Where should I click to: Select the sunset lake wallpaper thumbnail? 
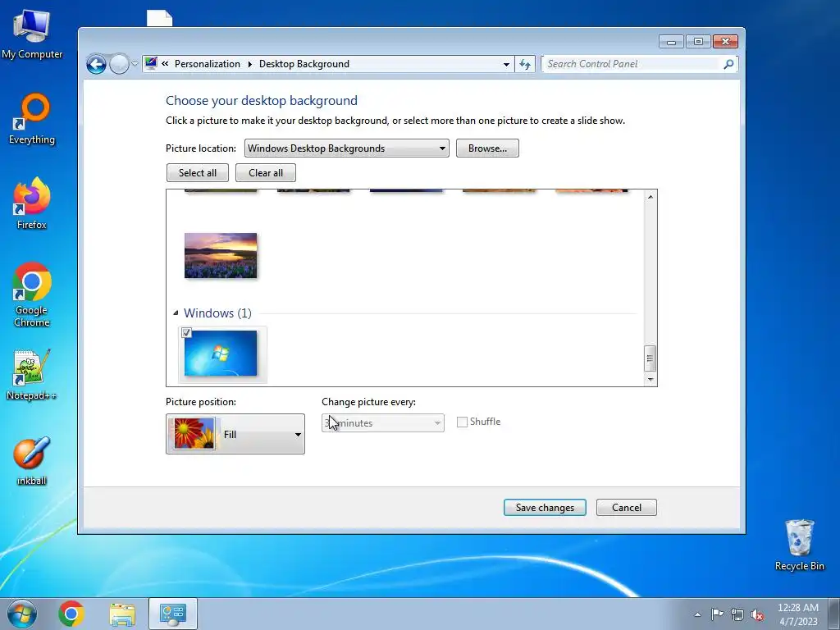pos(221,256)
